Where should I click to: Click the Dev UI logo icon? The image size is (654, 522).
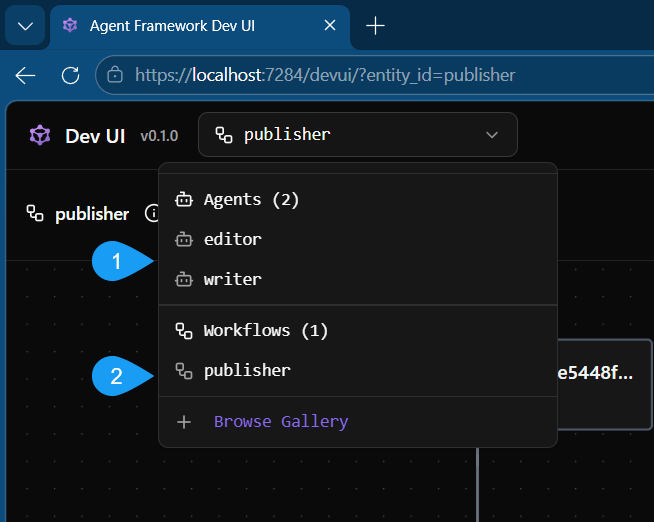(x=40, y=136)
